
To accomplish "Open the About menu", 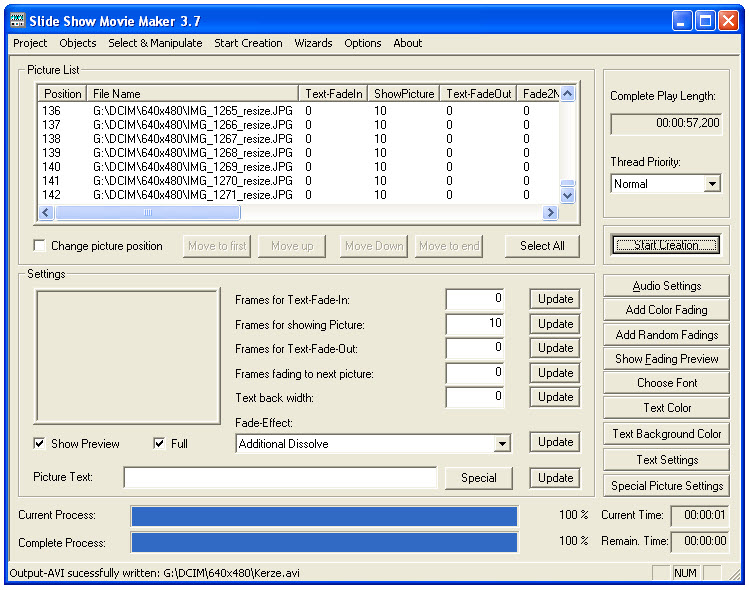I will point(407,43).
